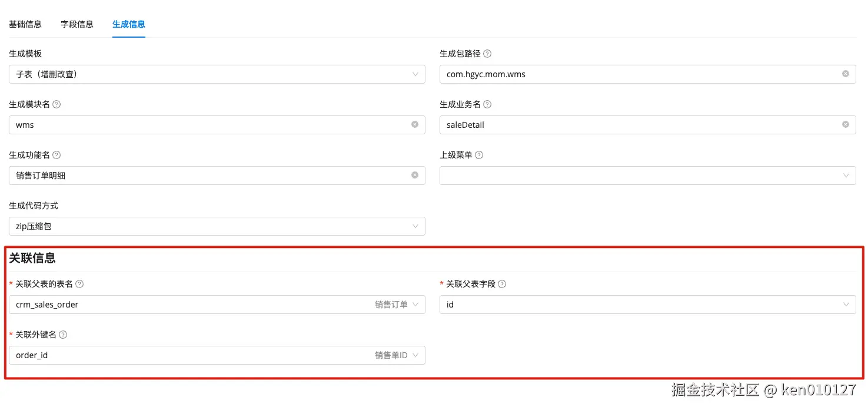The image size is (868, 410).
Task: Expand the 上级菜单 dropdown
Action: [x=648, y=176]
